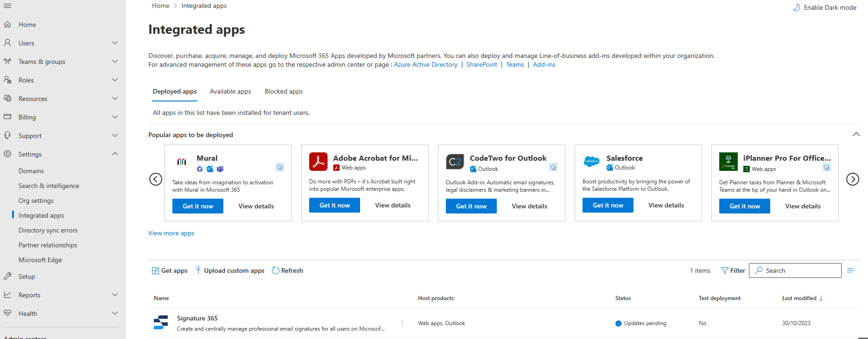
Task: Click the Billing card icon
Action: [x=7, y=117]
